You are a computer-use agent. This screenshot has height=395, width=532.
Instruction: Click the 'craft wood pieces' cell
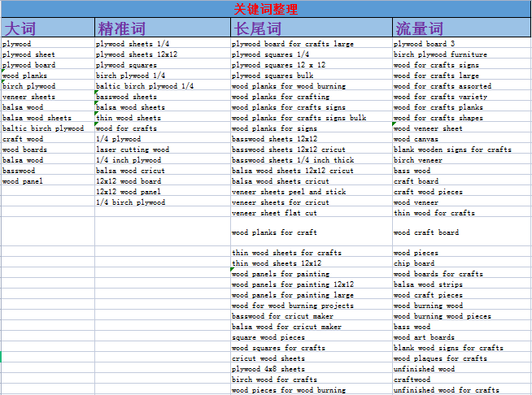[461, 192]
